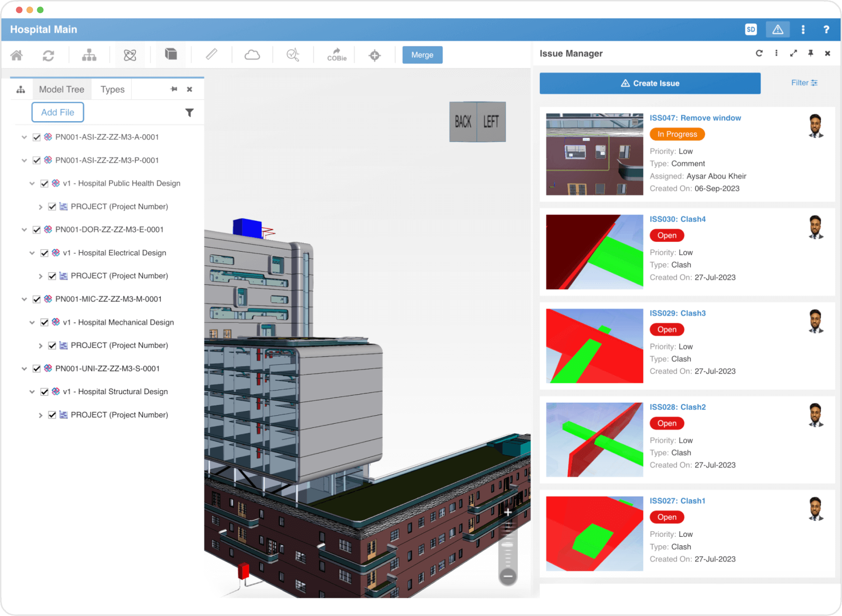Open issue ISS028: Clash2 title
Image resolution: width=842 pixels, height=616 pixels.
tap(677, 407)
